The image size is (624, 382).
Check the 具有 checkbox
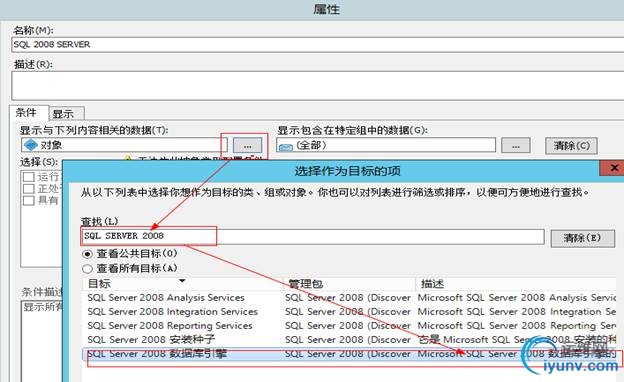[29, 200]
